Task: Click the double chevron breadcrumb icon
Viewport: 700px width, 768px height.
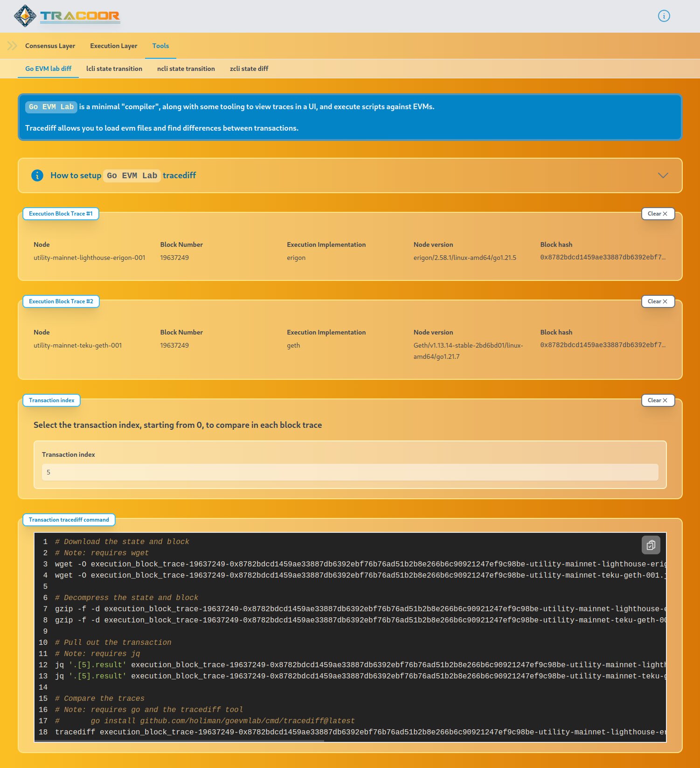Action: point(12,46)
